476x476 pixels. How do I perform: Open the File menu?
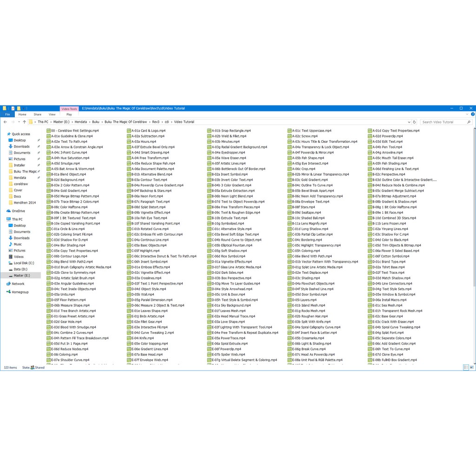pos(7,114)
